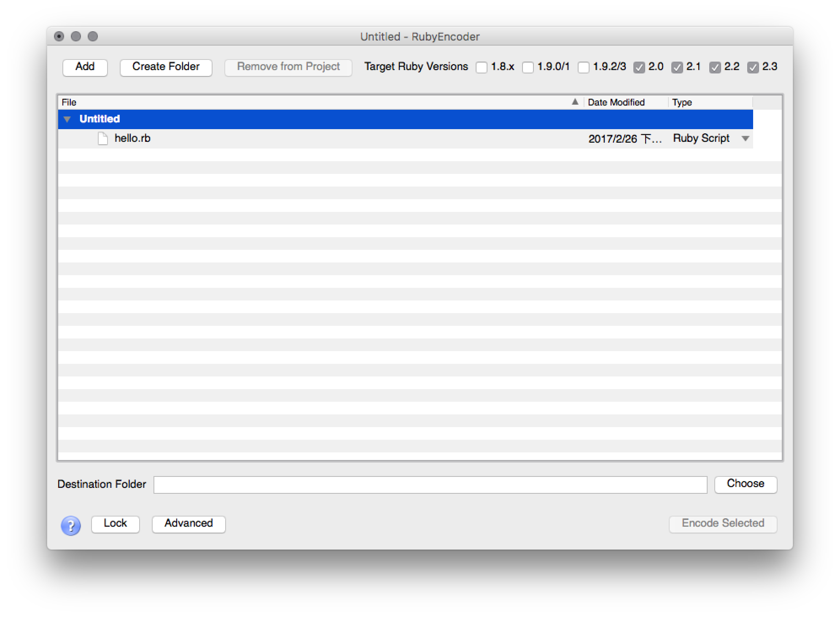Image resolution: width=840 pixels, height=617 pixels.
Task: Uncheck the 2.2 target version checkbox
Action: point(715,68)
